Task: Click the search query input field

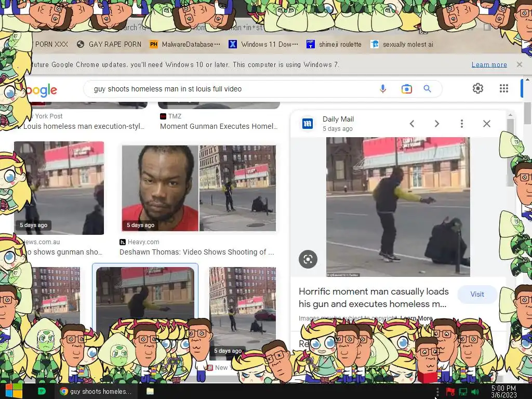Action: pyautogui.click(x=231, y=89)
